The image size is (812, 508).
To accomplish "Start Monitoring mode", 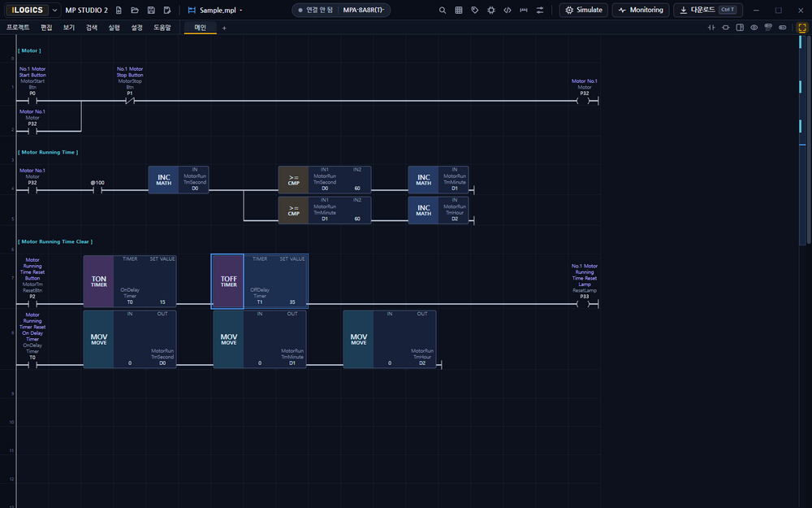I will (x=641, y=10).
